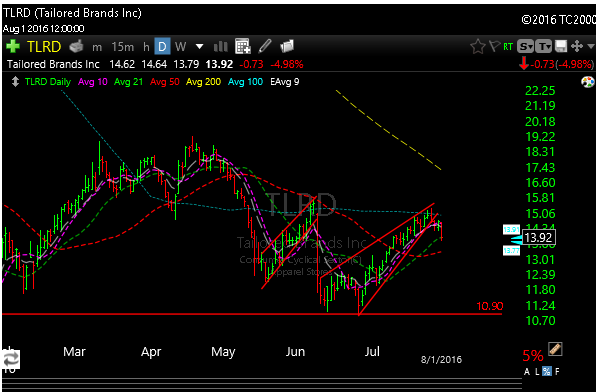596x392 pixels.
Task: Open the 'T' dropdown button
Action: (544, 46)
